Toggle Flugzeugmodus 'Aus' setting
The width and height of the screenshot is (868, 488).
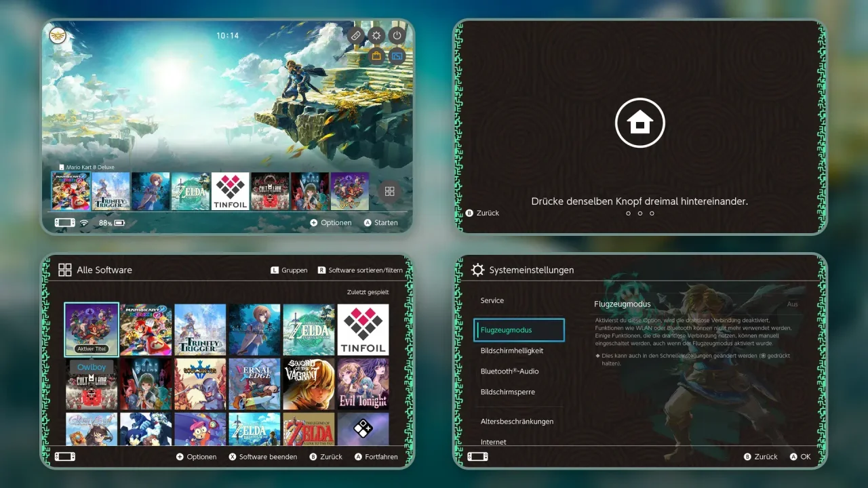point(792,304)
